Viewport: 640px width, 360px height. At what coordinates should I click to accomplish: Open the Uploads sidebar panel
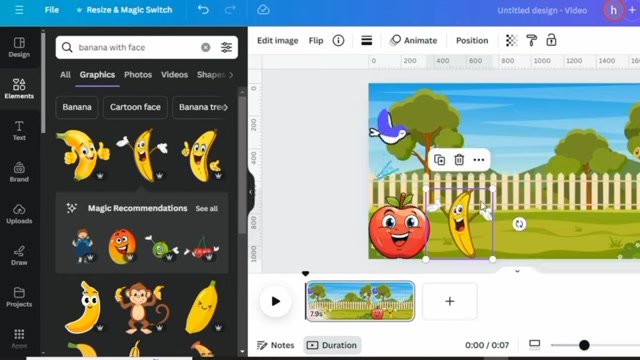19,214
